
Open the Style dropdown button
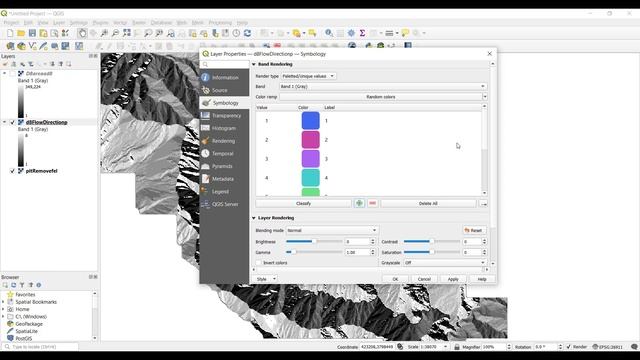(x=265, y=279)
